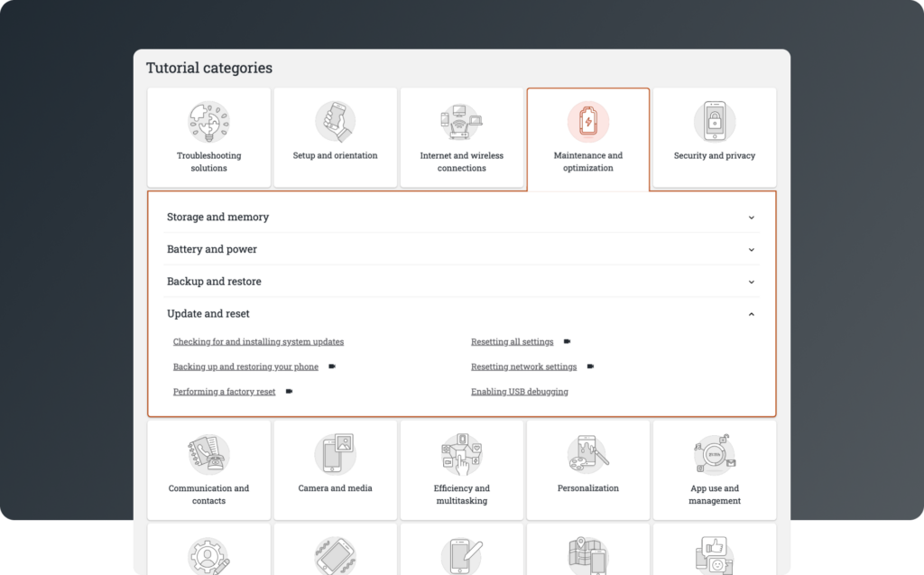Collapse the Update and reset chevron
924x575 pixels.
(752, 314)
